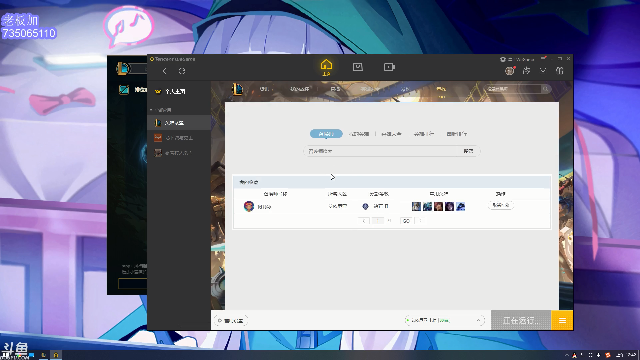This screenshot has width=640, height=360.
Task: Click the third champion icon in the result row
Action: pos(438,207)
